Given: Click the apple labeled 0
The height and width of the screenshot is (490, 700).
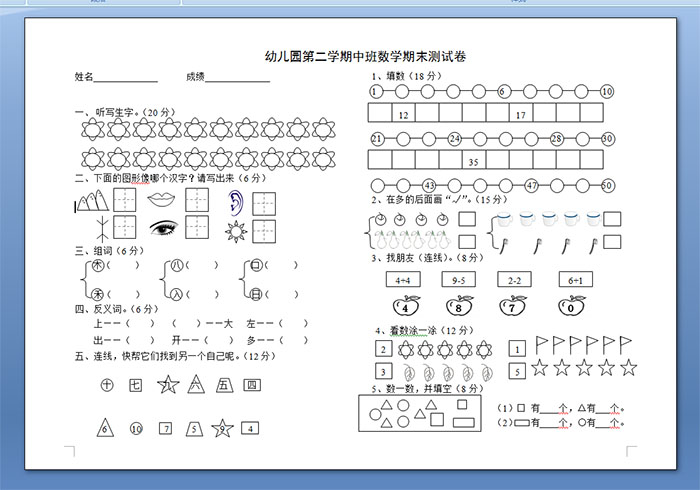Looking at the screenshot, I should point(572,306).
